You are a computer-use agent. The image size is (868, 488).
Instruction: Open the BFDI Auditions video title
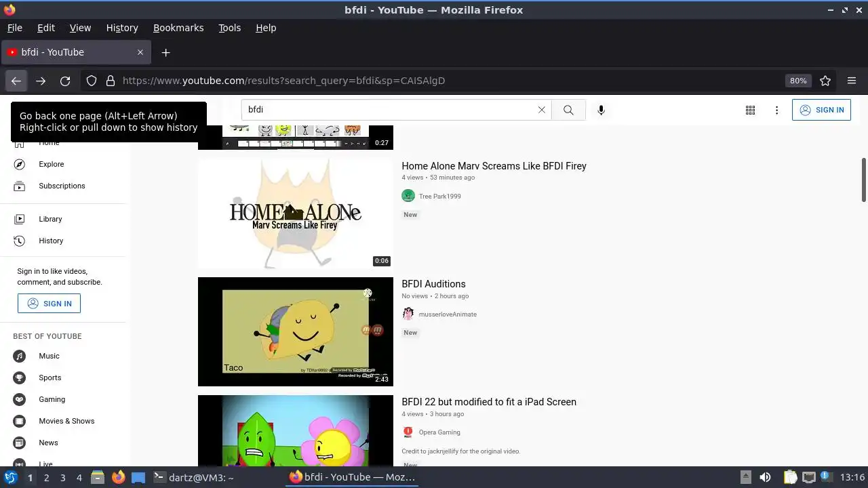tap(433, 284)
